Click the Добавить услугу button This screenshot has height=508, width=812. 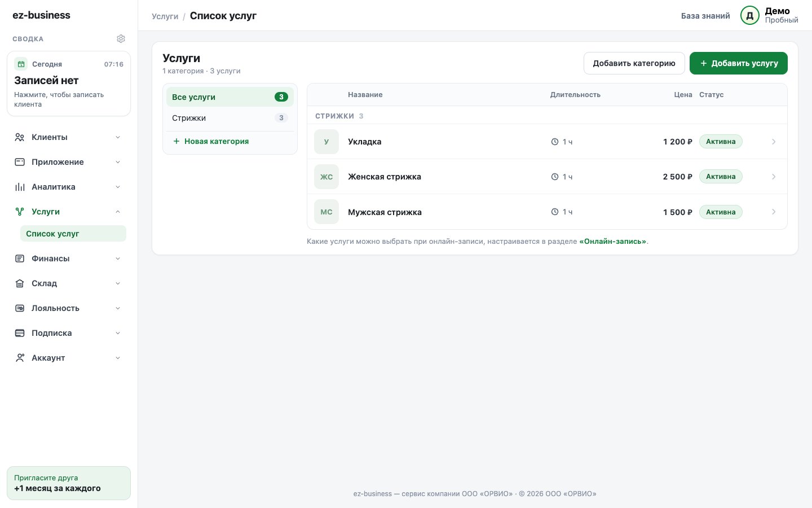coord(739,63)
